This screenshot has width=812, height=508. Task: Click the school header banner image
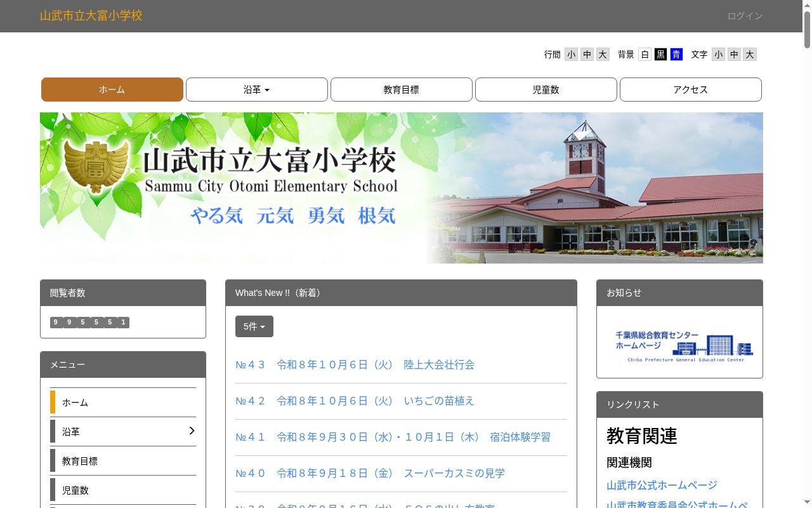pos(402,188)
